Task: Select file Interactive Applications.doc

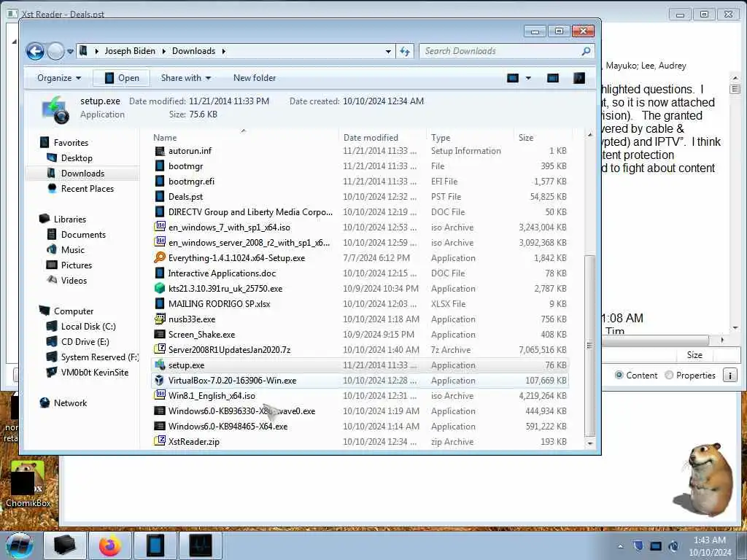Action: tap(222, 273)
